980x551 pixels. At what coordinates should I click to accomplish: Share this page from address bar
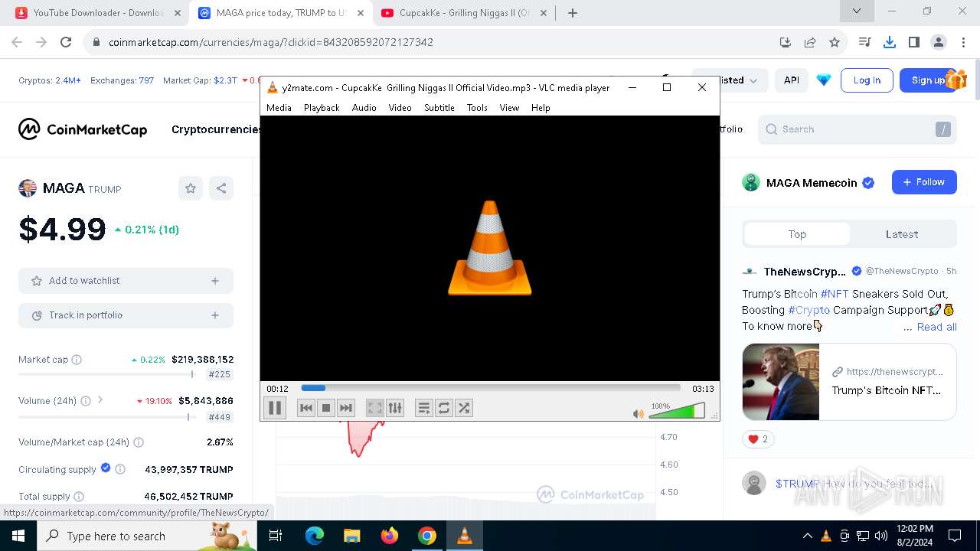[x=810, y=42]
